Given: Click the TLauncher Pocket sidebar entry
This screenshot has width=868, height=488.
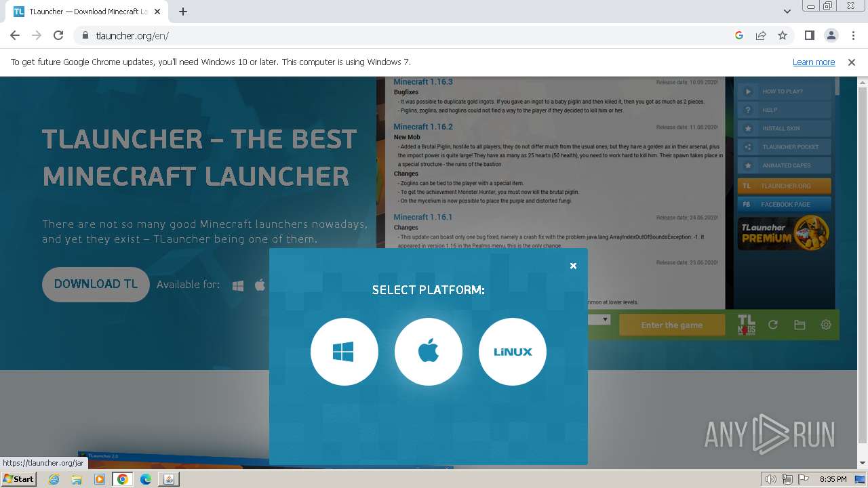Looking at the screenshot, I should [785, 146].
